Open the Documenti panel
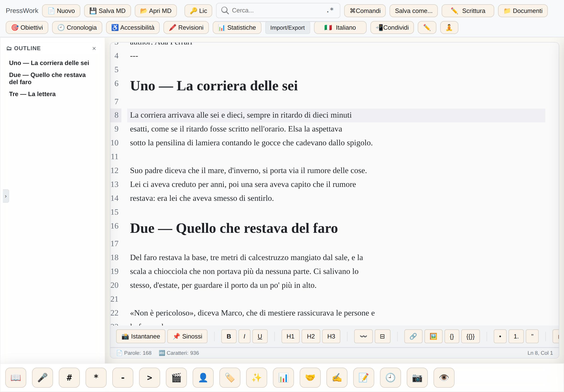Viewport: 564px width, 392px height. pyautogui.click(x=523, y=11)
